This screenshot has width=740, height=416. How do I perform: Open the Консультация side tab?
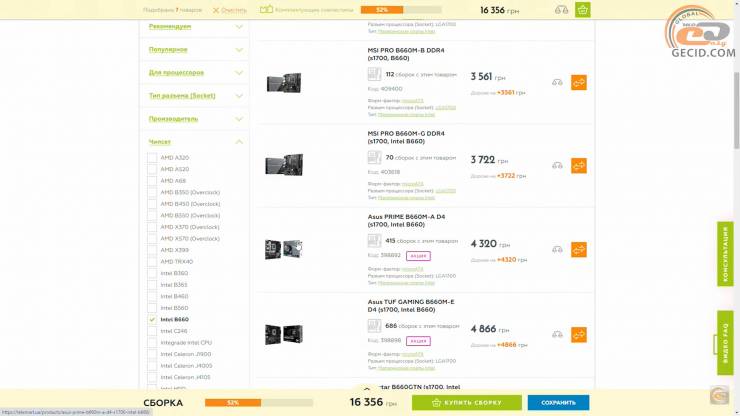[x=725, y=254]
